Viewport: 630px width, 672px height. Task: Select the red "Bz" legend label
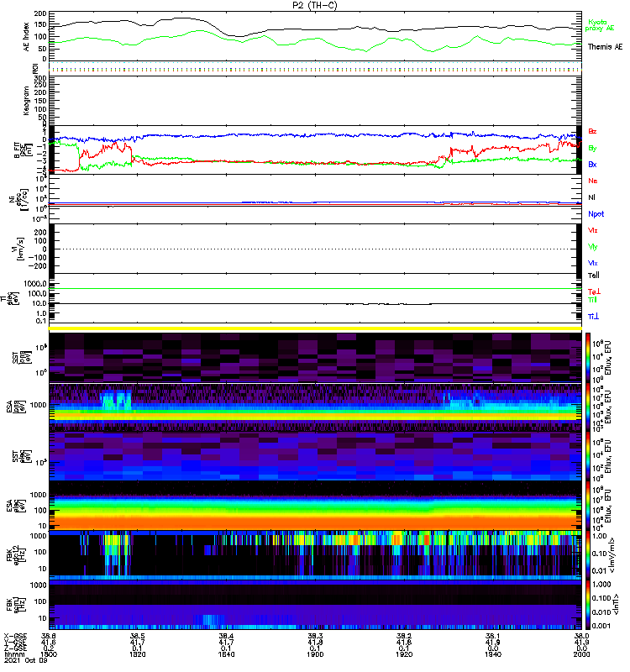[x=592, y=131]
